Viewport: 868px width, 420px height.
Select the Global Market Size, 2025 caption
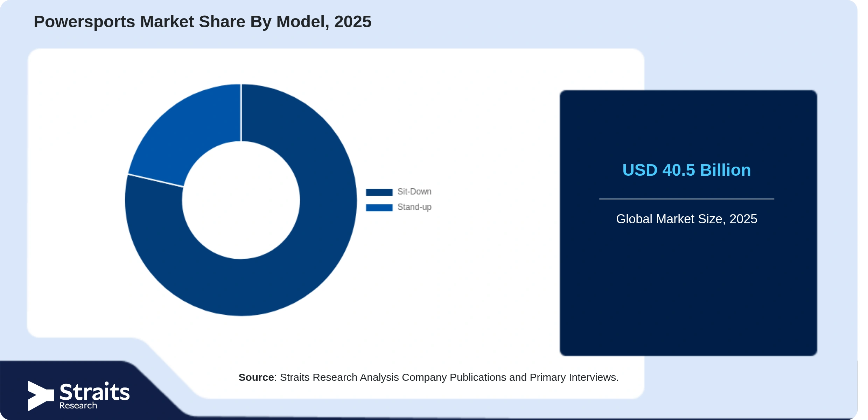pos(686,219)
